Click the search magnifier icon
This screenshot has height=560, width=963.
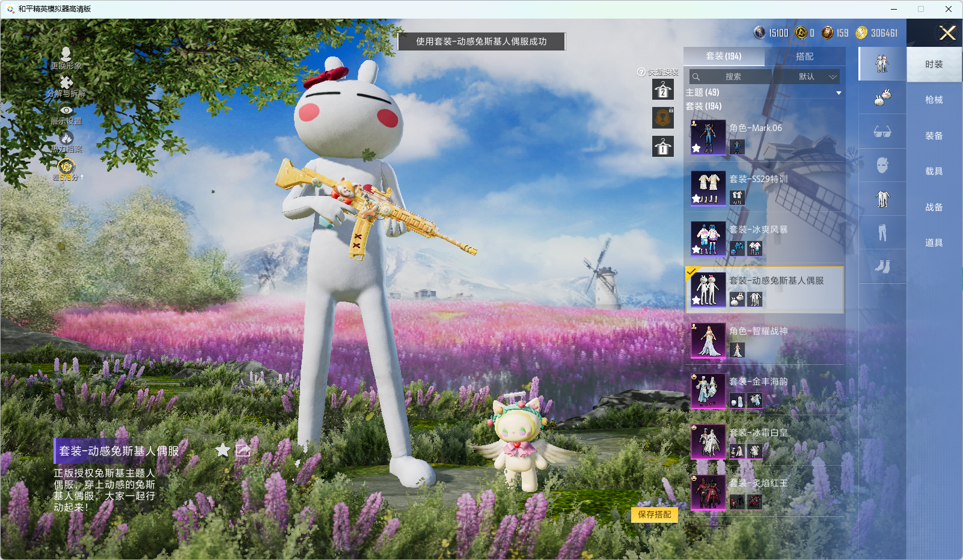click(696, 77)
